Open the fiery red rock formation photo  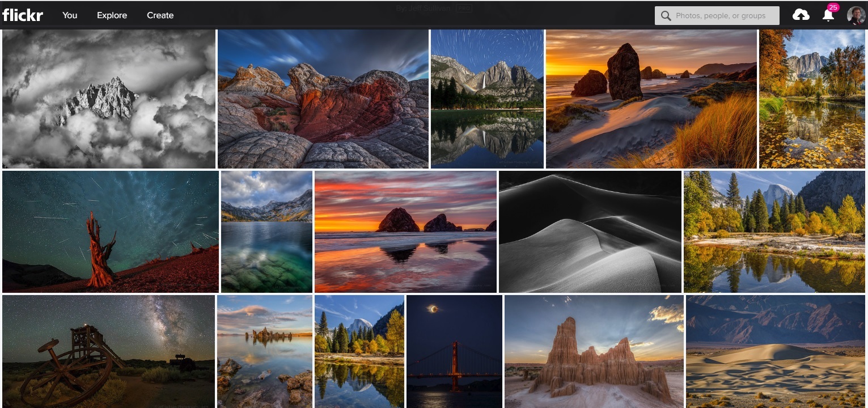pyautogui.click(x=323, y=98)
